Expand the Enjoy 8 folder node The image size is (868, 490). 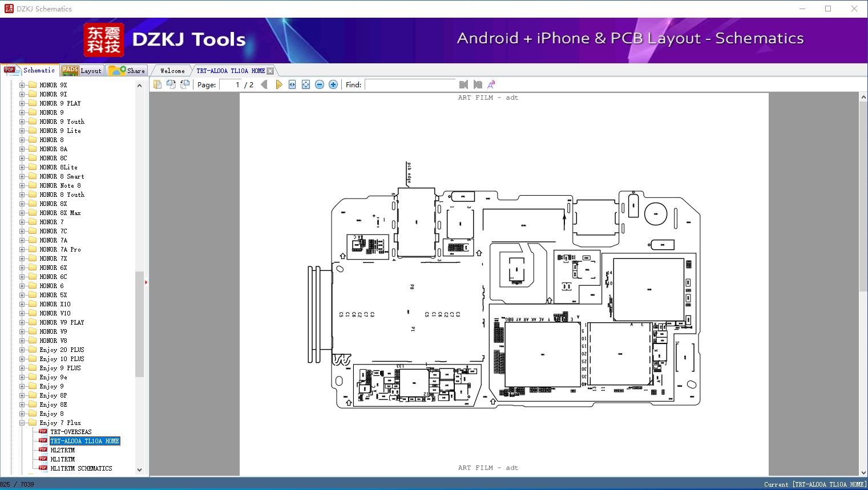coord(22,414)
